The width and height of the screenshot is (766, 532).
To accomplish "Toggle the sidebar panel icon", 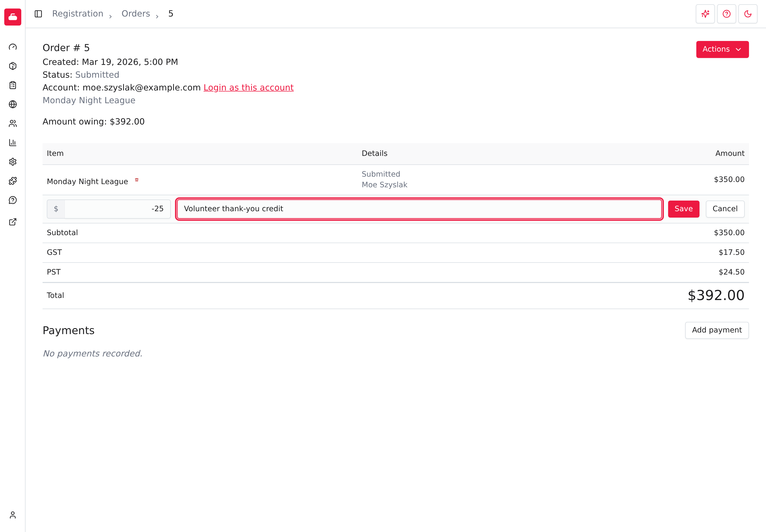I will pyautogui.click(x=38, y=14).
